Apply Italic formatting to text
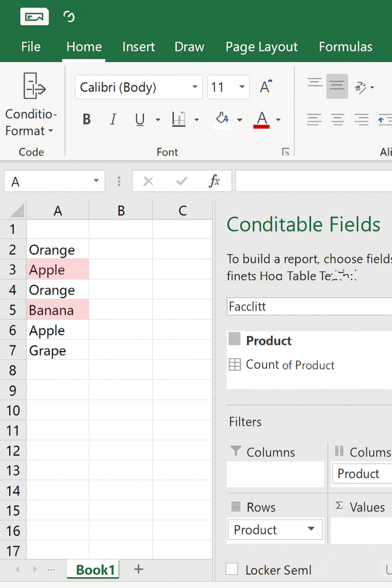The width and height of the screenshot is (392, 588). tap(113, 119)
